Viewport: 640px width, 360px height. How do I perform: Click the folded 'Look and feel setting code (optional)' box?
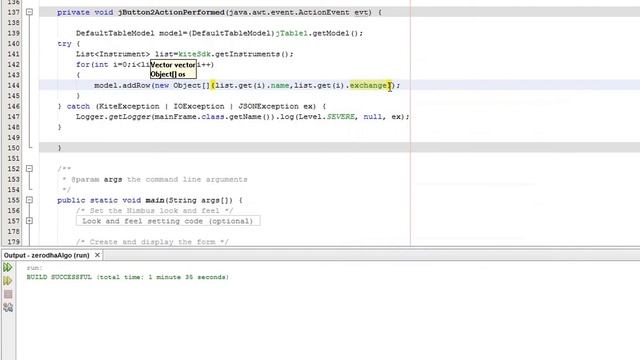coord(168,221)
